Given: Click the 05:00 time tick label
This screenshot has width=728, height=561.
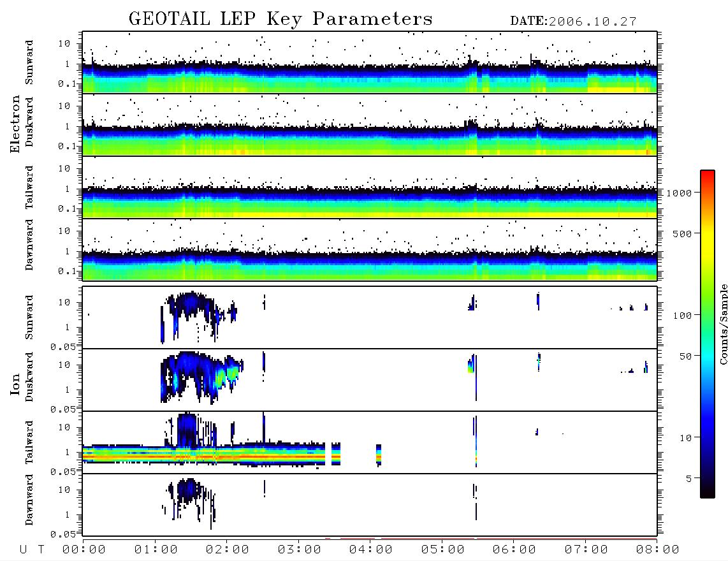Looking at the screenshot, I should [x=443, y=550].
